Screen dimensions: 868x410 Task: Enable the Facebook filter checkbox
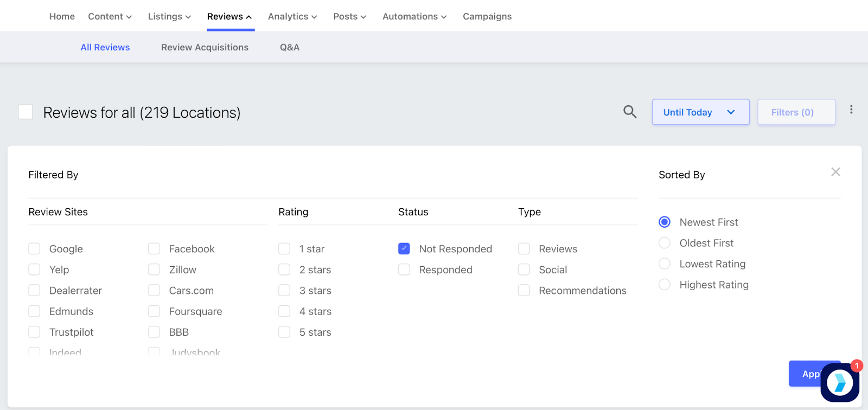154,248
